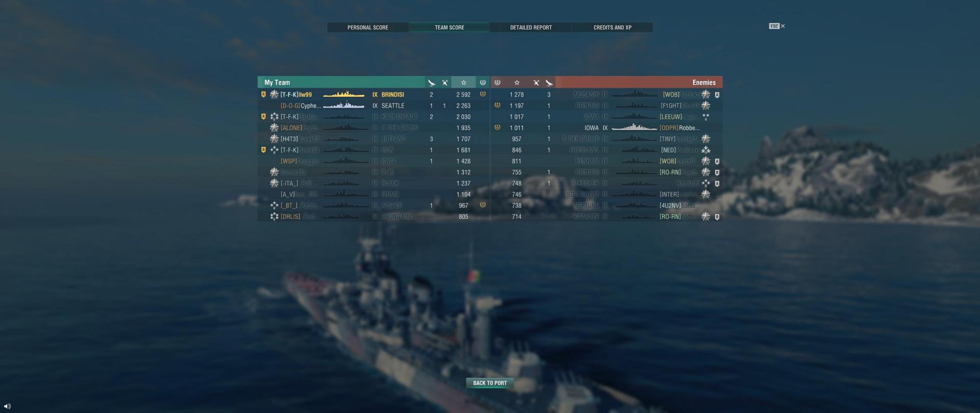Select the Seattle player row of Cypher
This screenshot has width=980, height=413.
click(x=374, y=106)
